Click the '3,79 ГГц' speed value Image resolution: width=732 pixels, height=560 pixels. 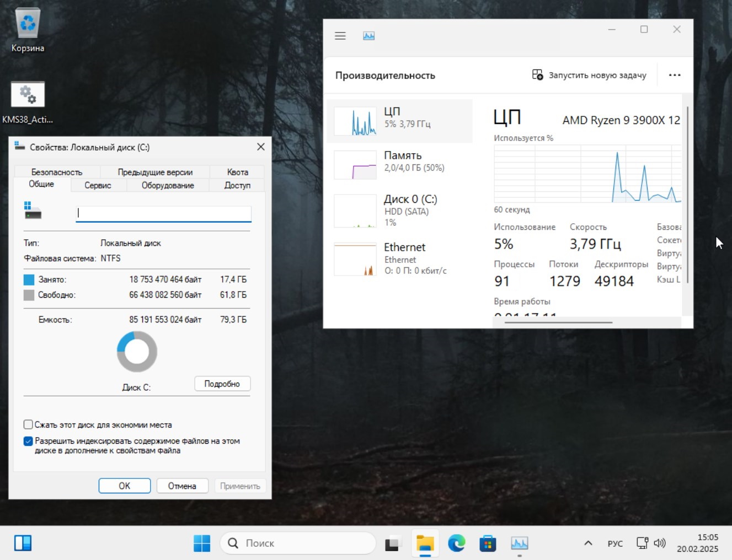pyautogui.click(x=595, y=244)
